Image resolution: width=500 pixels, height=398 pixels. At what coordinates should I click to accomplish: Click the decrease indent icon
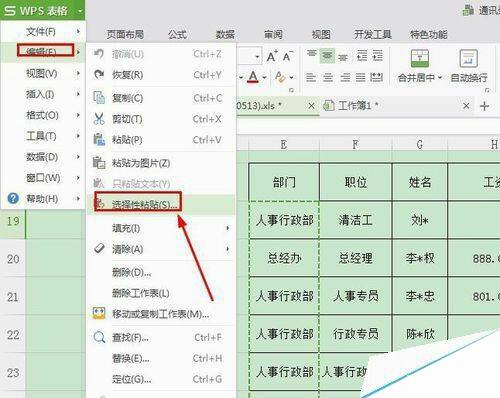click(362, 55)
